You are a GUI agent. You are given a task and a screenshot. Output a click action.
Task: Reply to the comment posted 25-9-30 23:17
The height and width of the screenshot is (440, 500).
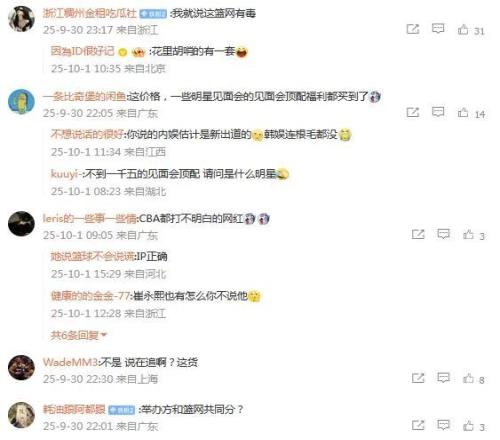[x=438, y=29]
